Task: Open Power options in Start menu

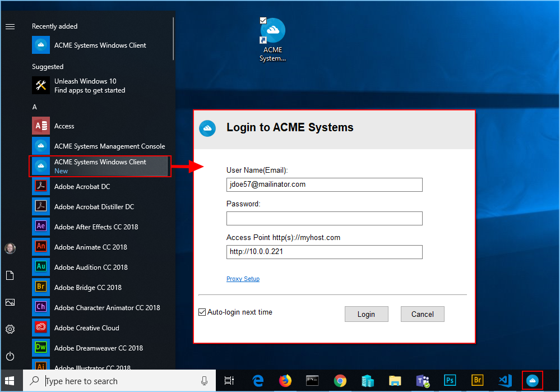Action: pos(10,356)
